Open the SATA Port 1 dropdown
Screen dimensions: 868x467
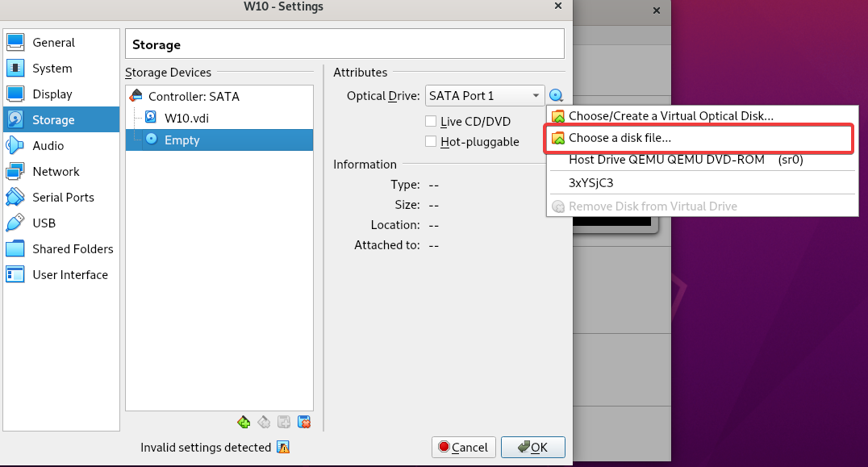coord(485,96)
